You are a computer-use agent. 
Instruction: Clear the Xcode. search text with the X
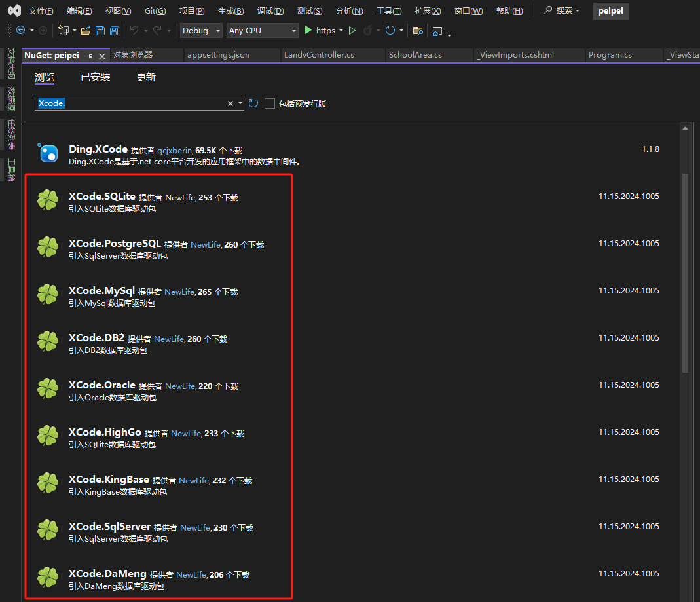click(x=230, y=103)
